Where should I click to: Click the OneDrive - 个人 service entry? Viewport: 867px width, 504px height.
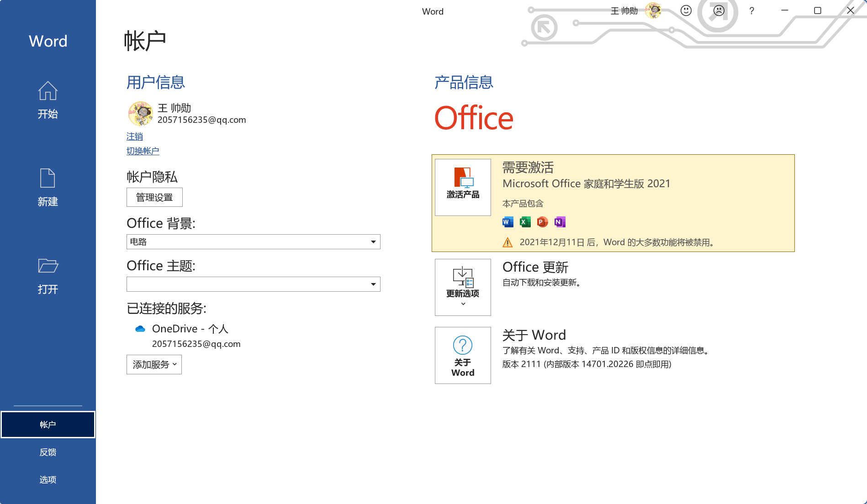[x=190, y=329]
